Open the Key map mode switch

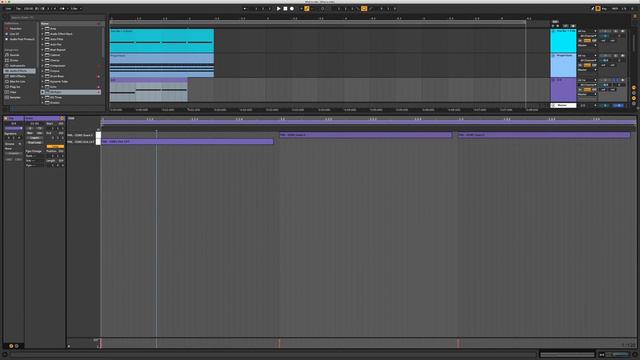pos(604,9)
